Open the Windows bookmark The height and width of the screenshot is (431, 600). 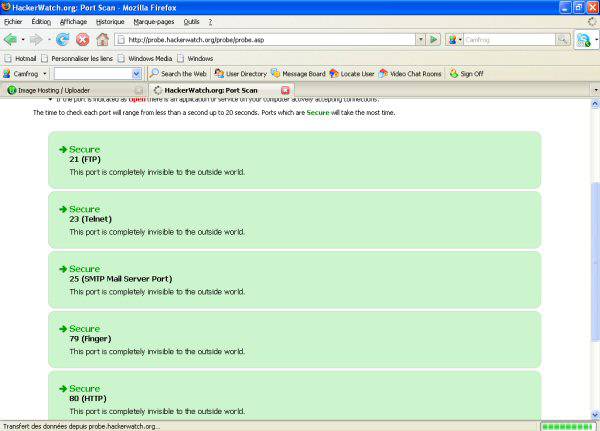[195, 59]
